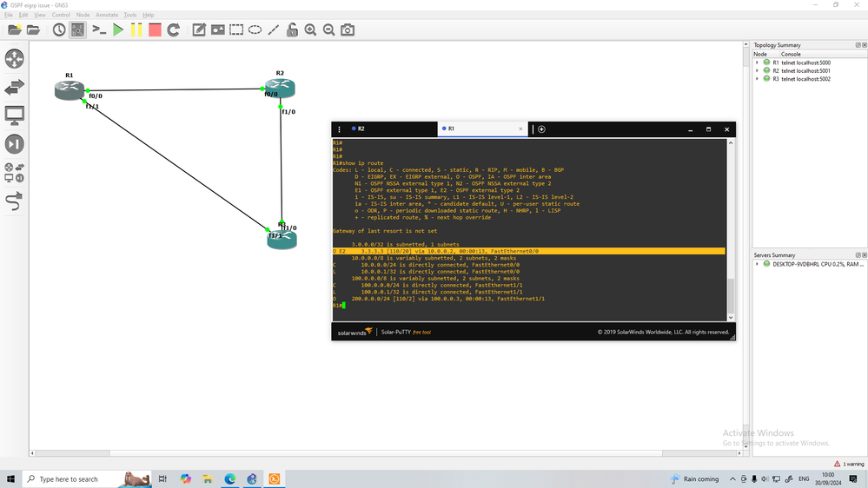
Task: Click the terminal scrollbar down arrow
Action: (731, 317)
